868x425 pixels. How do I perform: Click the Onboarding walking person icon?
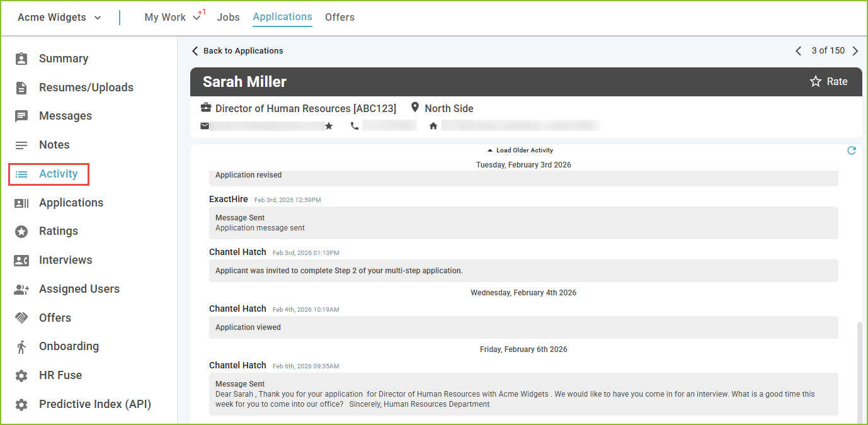(21, 346)
